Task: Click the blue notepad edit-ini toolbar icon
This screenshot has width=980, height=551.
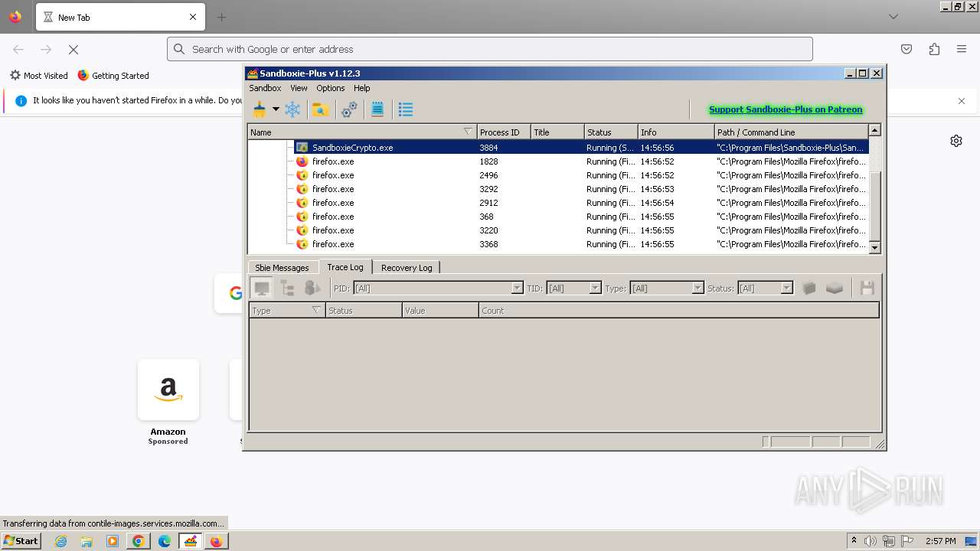Action: coord(377,109)
